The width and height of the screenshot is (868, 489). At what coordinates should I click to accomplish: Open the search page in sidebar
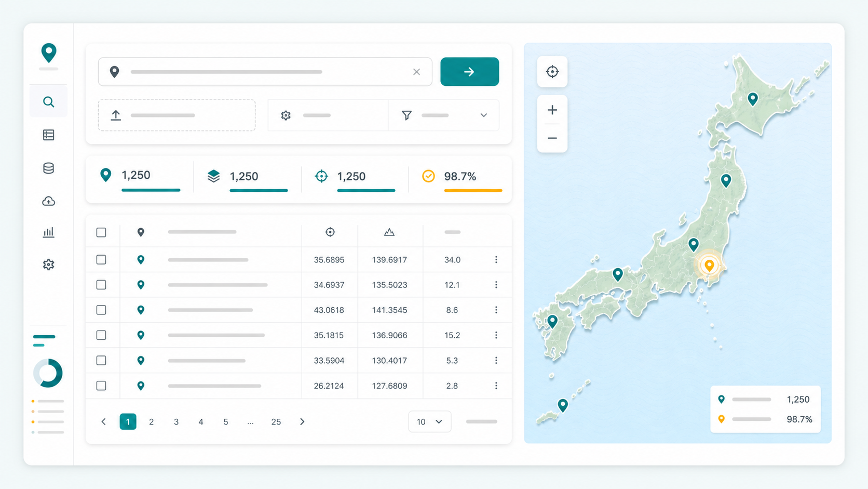point(48,102)
